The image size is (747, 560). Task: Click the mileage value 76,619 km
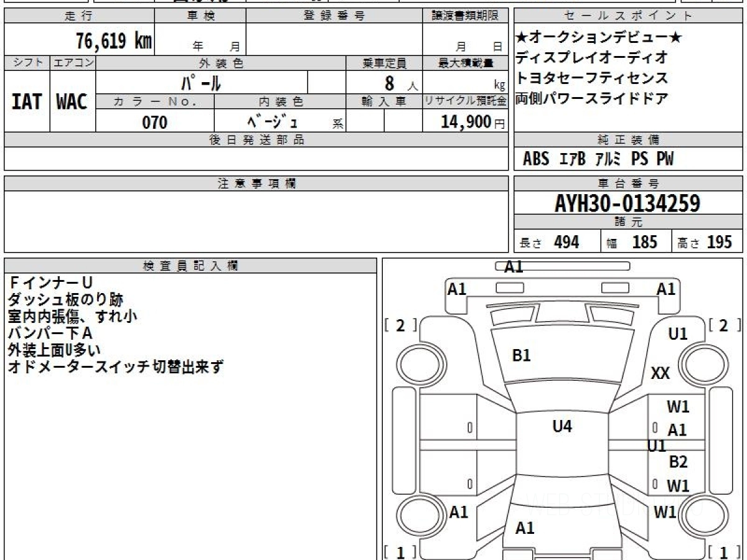pyautogui.click(x=114, y=41)
